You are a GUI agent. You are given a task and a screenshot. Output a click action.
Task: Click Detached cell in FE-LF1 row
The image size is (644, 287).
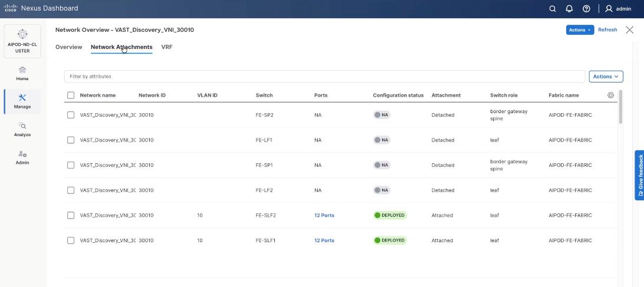tap(443, 140)
